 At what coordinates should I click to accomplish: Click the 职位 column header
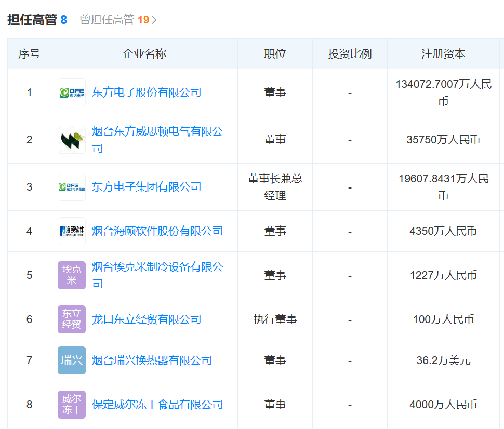pyautogui.click(x=275, y=53)
